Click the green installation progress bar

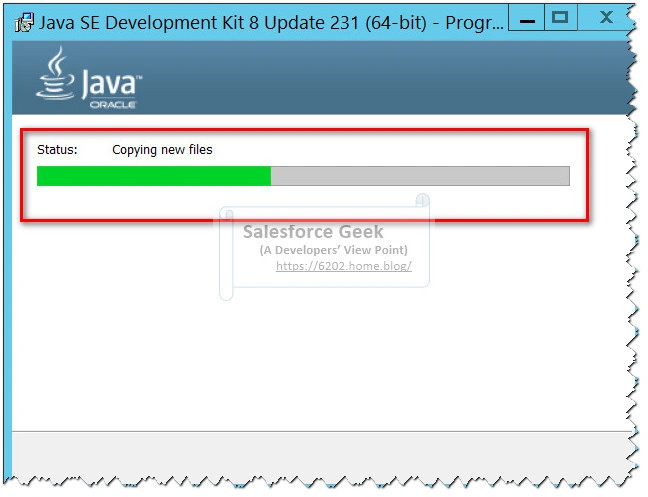click(x=303, y=176)
